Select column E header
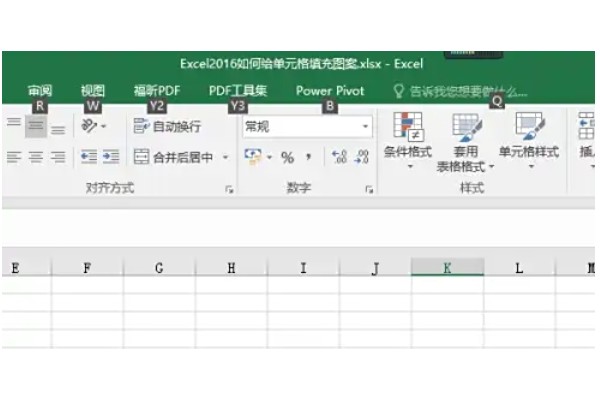The height and width of the screenshot is (400, 600). pos(26,268)
